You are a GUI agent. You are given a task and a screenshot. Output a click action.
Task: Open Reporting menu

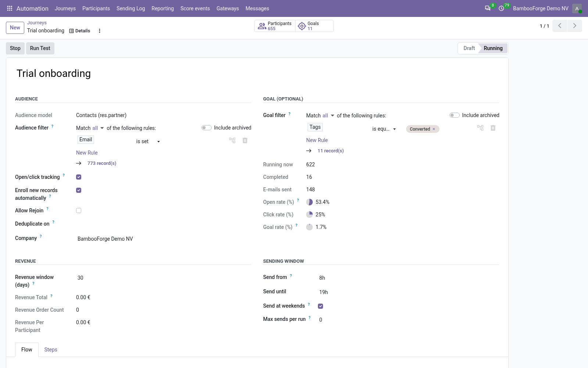[x=162, y=8]
